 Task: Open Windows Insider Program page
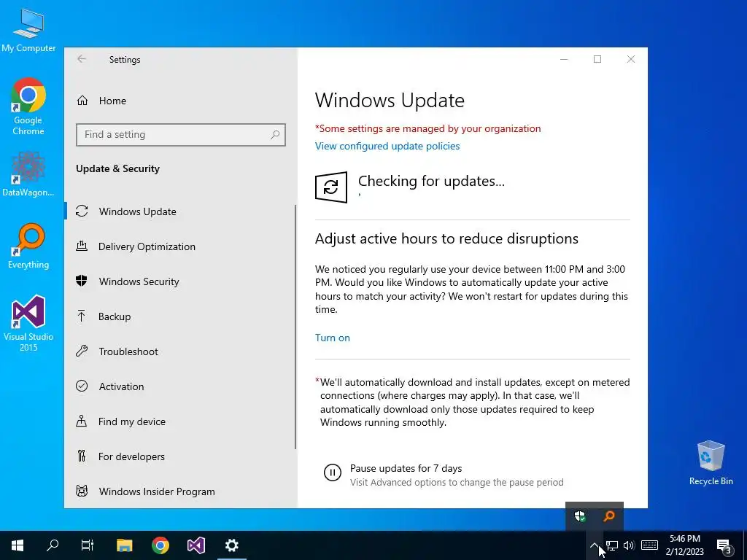pos(180,491)
